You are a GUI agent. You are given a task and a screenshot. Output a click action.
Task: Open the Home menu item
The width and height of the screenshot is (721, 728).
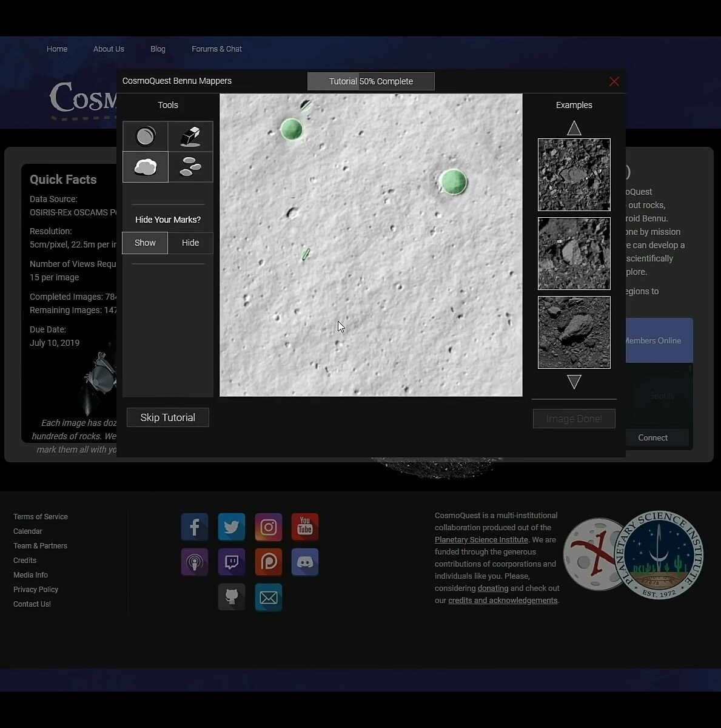click(x=57, y=49)
